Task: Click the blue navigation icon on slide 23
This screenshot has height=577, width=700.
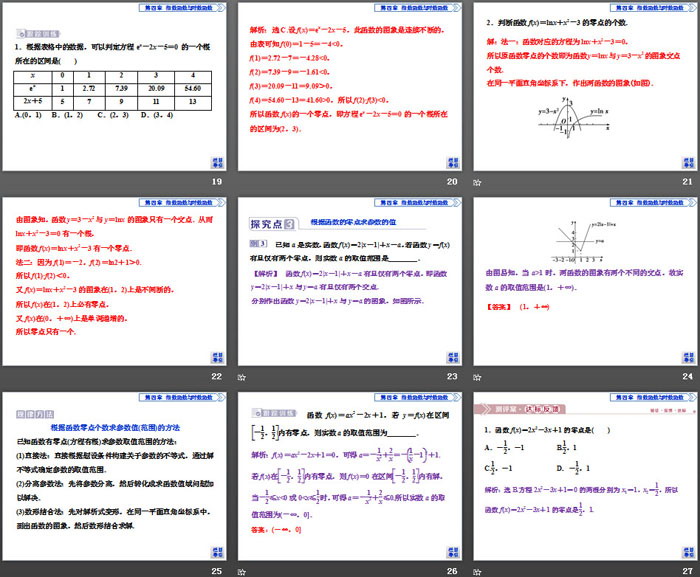Action: coord(453,357)
